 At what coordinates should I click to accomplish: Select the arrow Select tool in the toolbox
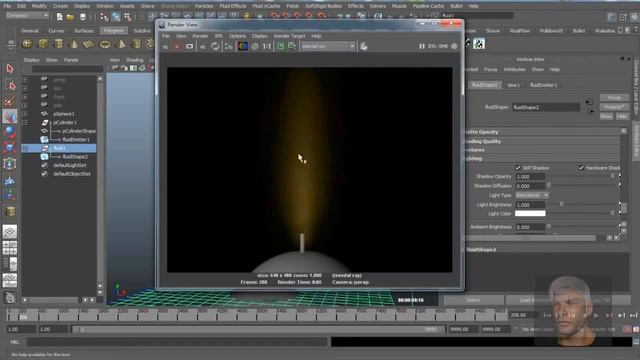point(10,69)
